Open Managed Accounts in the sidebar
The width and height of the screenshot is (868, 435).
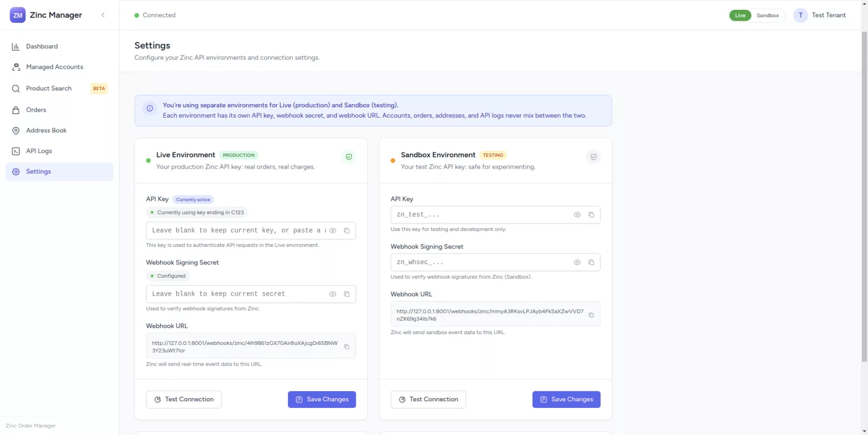pyautogui.click(x=59, y=67)
